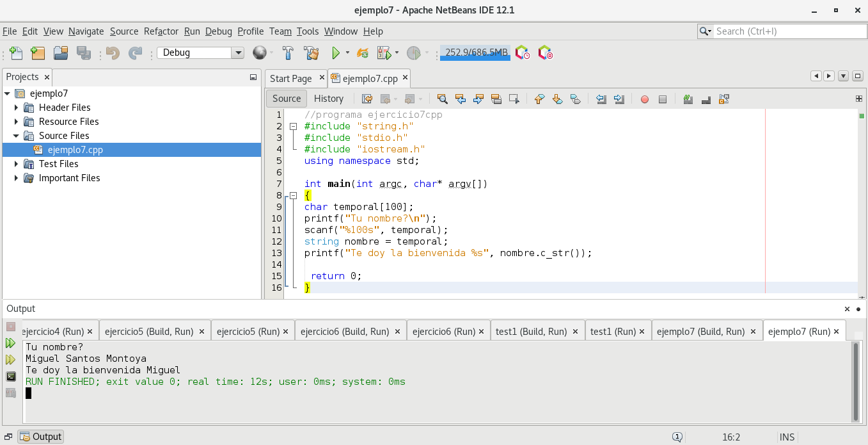868x445 pixels.
Task: Toggle the fold at the #include block
Action: point(294,126)
